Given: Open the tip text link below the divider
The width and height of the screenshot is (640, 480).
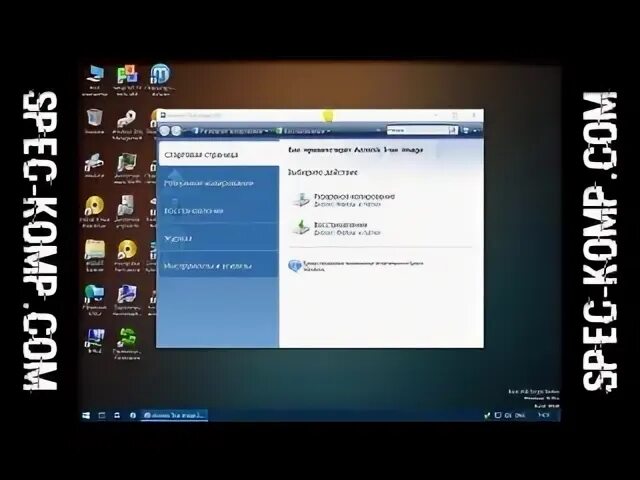Looking at the screenshot, I should [x=363, y=266].
